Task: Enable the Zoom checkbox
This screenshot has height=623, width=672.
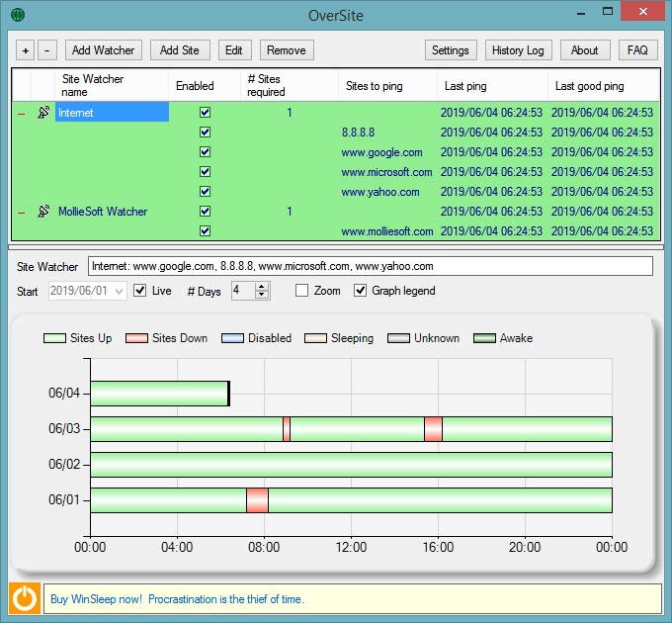Action: (x=301, y=291)
